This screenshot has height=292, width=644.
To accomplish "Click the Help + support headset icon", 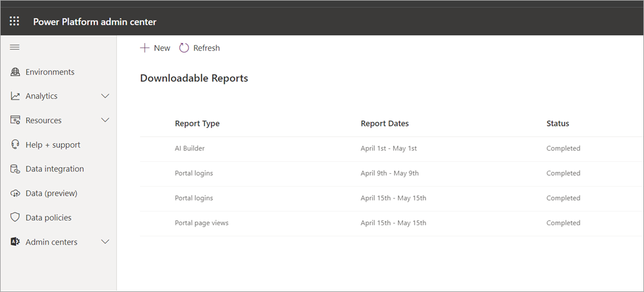I will click(x=15, y=144).
